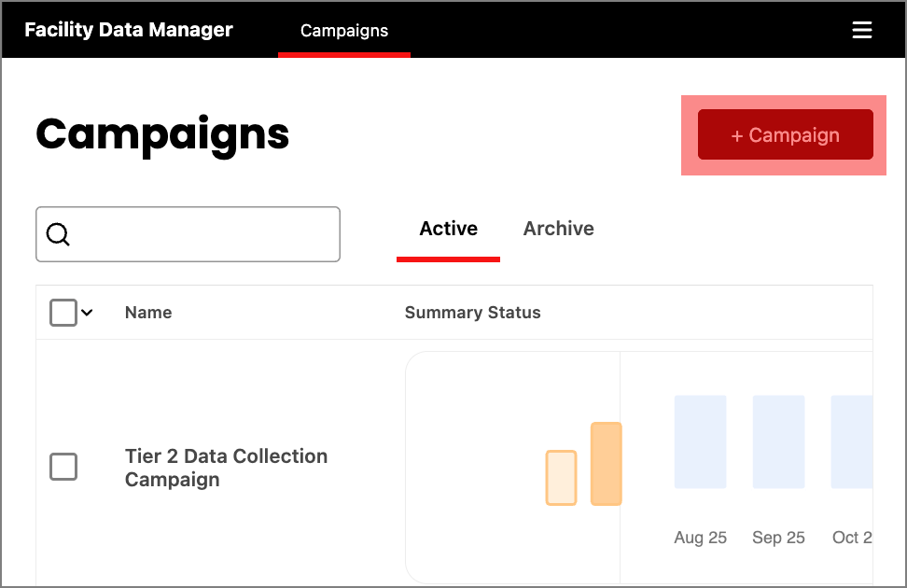The image size is (907, 588).
Task: Check the Tier 2 Data Collection Campaign checkbox
Action: pyautogui.click(x=63, y=467)
